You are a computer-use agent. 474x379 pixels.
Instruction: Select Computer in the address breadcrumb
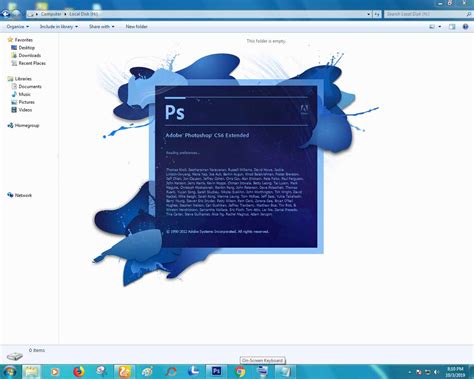(x=51, y=14)
